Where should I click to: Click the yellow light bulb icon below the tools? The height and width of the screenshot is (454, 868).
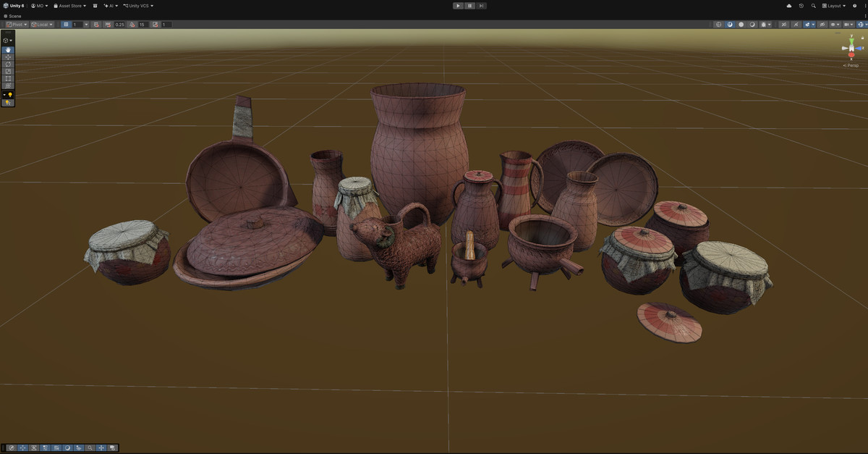10,95
